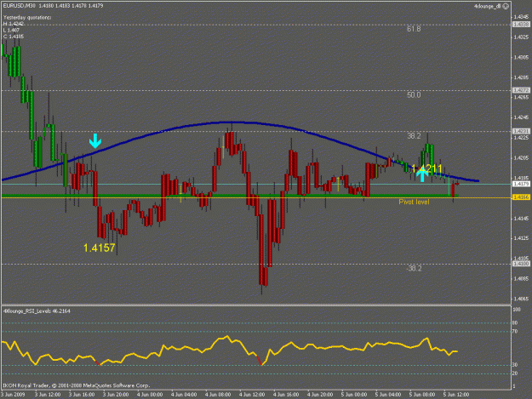
Task: Click the '5 Jun 08:00' time axis label
Action: (x=422, y=395)
